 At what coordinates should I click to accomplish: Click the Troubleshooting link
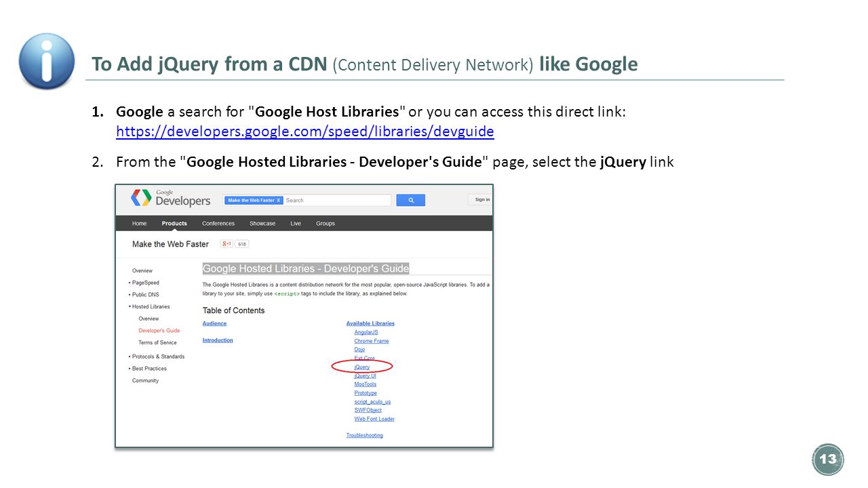point(365,435)
